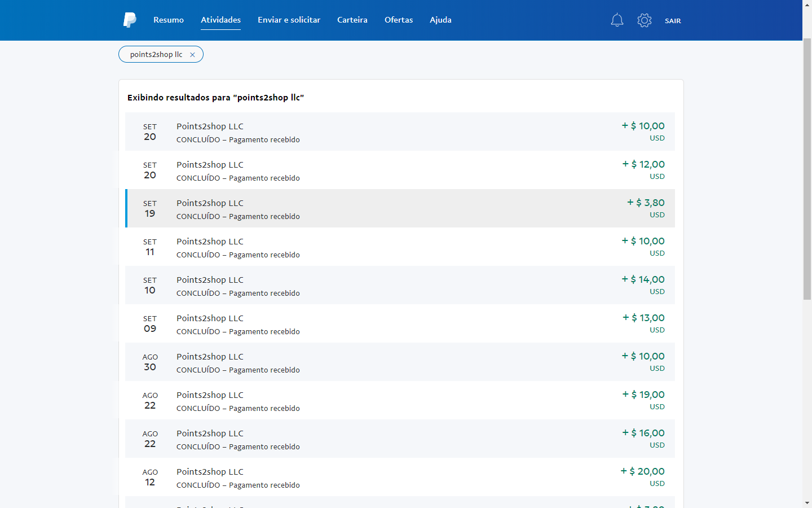Click the AGO 30 date label
Viewport: 812px width, 508px height.
pos(150,362)
